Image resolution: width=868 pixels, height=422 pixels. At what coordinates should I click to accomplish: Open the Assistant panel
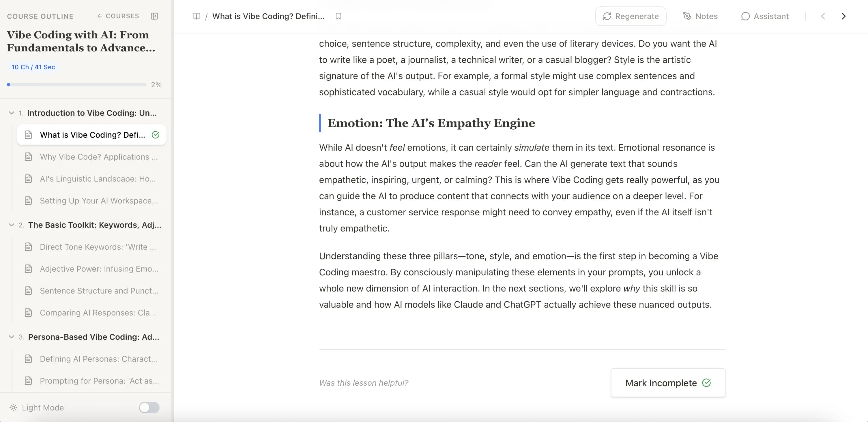(765, 16)
